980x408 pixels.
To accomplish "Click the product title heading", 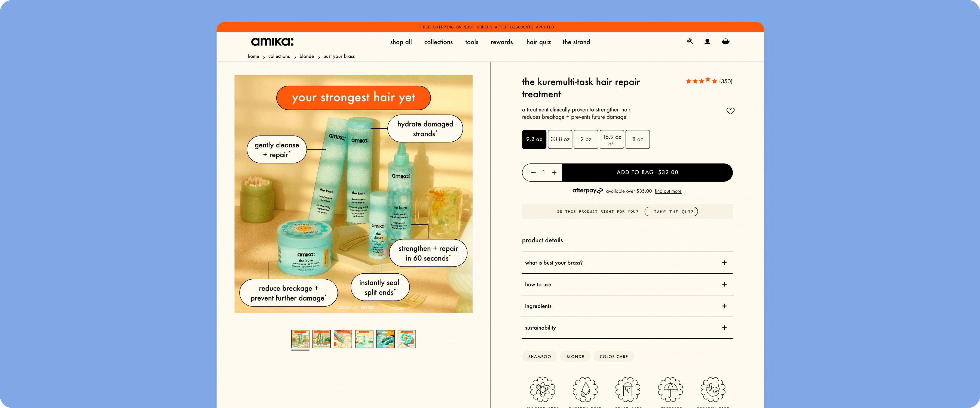I will pyautogui.click(x=581, y=88).
